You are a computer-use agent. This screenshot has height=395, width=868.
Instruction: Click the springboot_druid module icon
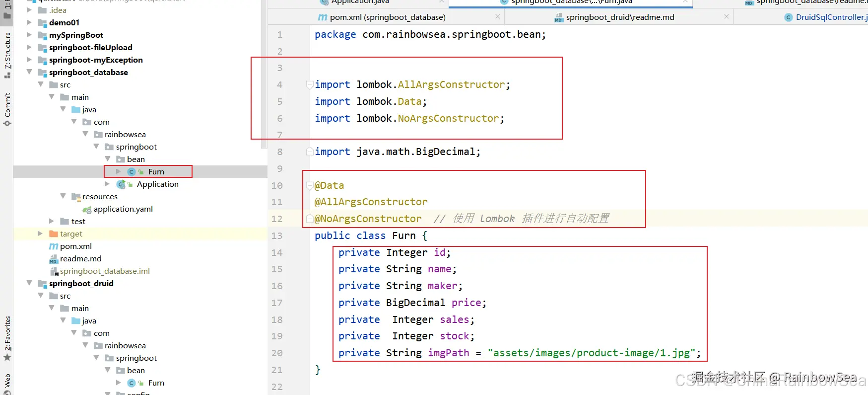(42, 283)
